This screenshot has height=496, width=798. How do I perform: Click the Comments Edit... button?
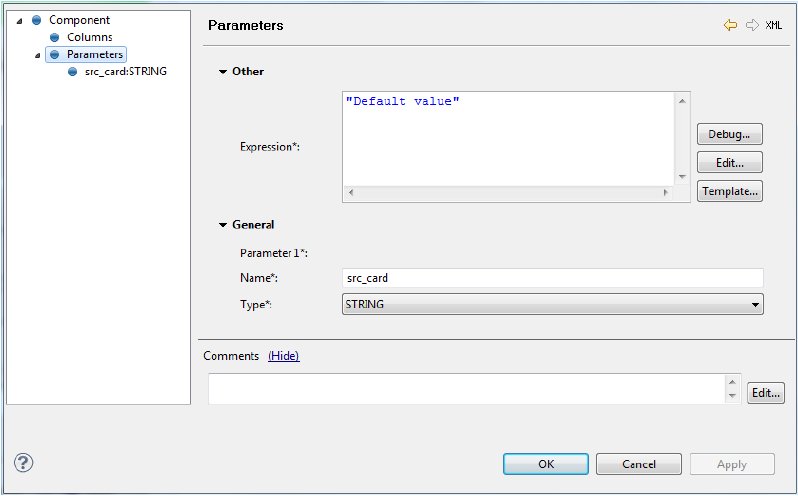pyautogui.click(x=765, y=393)
